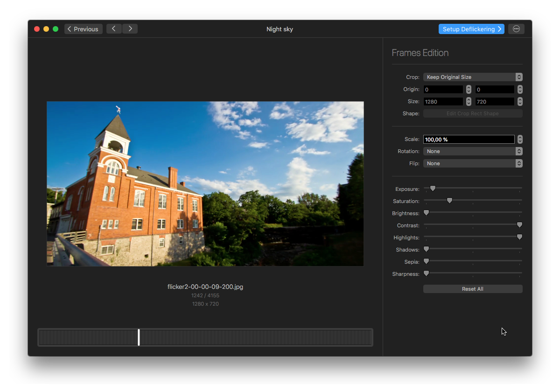Go back with the Previous button

coord(84,29)
